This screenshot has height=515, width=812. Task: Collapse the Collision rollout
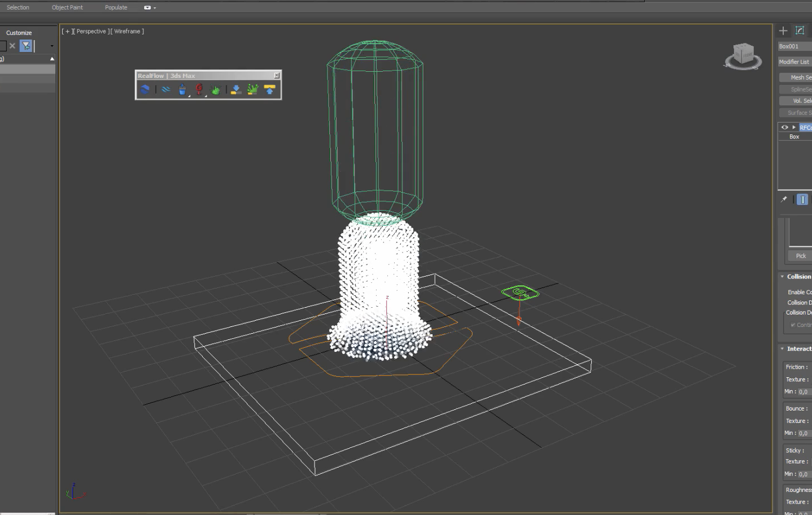(782, 276)
